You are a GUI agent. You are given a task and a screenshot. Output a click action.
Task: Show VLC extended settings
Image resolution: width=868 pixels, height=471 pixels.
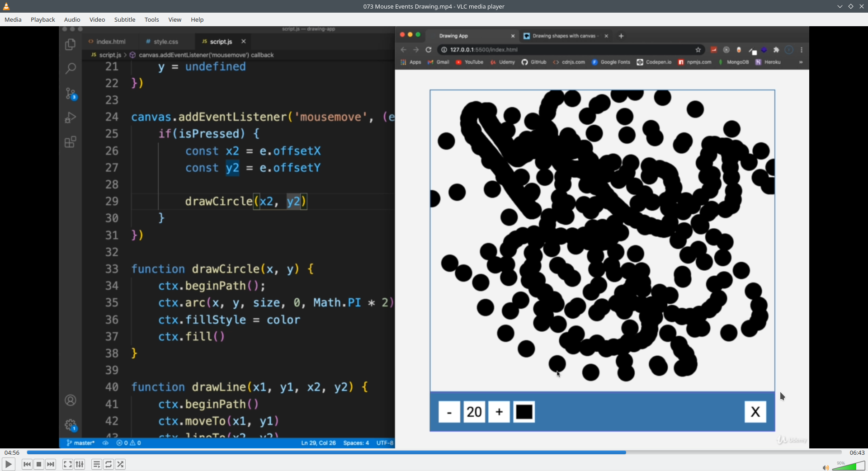point(80,464)
